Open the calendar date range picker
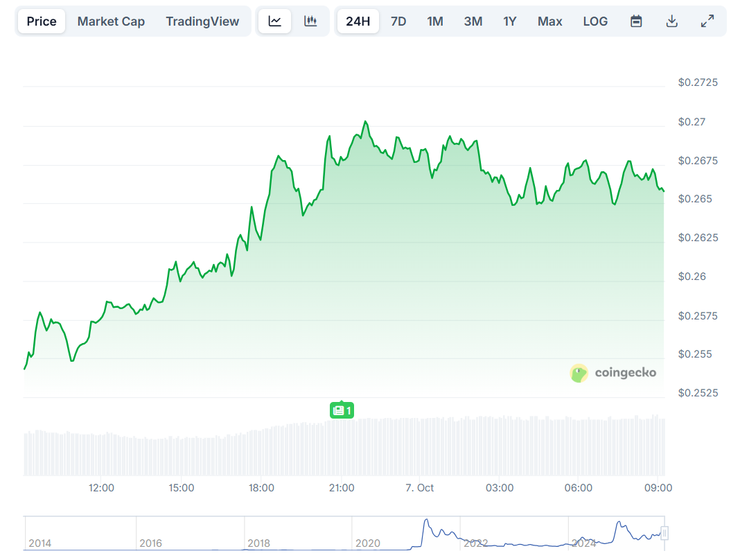Image resolution: width=731 pixels, height=560 pixels. [636, 21]
